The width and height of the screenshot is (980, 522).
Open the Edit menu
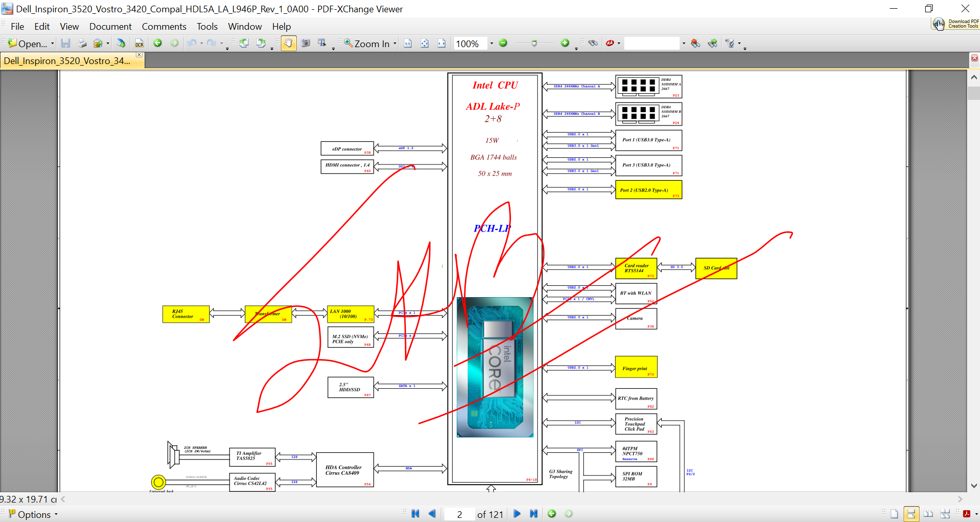coord(42,27)
